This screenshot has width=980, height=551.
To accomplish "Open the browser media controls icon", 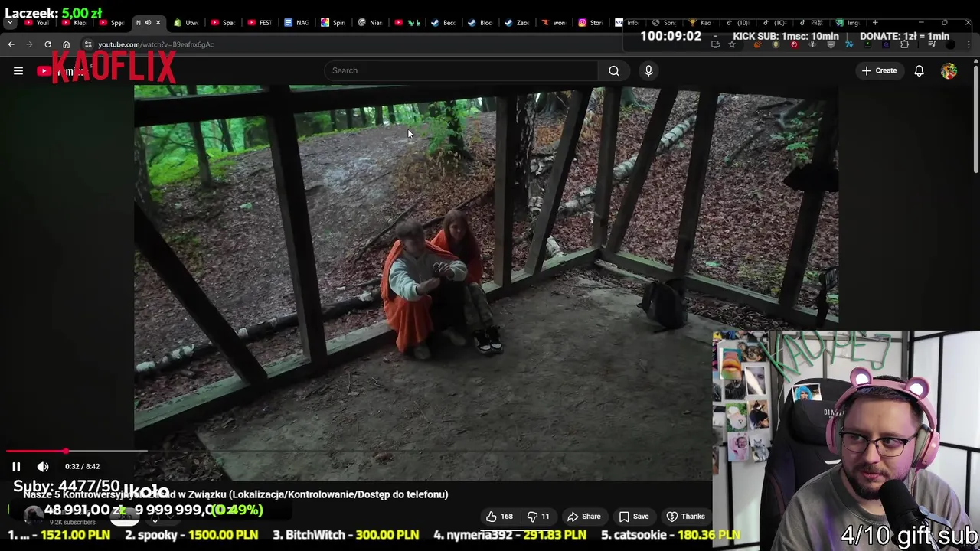I will click(932, 44).
